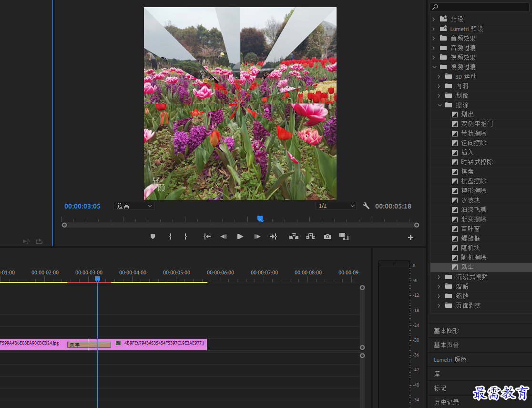This screenshot has width=532, height=408.
Task: Expand the 页面剥落 folder
Action: tap(439, 305)
